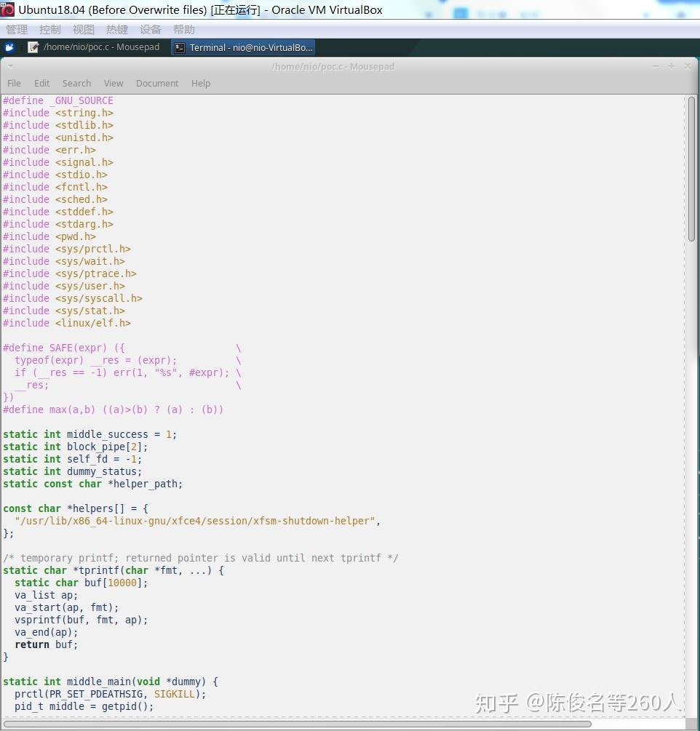This screenshot has width=700, height=731.
Task: Click the VirtualBox window title icon
Action: click(x=7, y=9)
